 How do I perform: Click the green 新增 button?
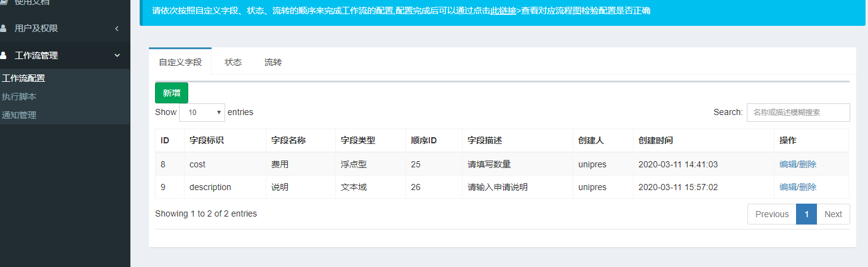pyautogui.click(x=172, y=93)
